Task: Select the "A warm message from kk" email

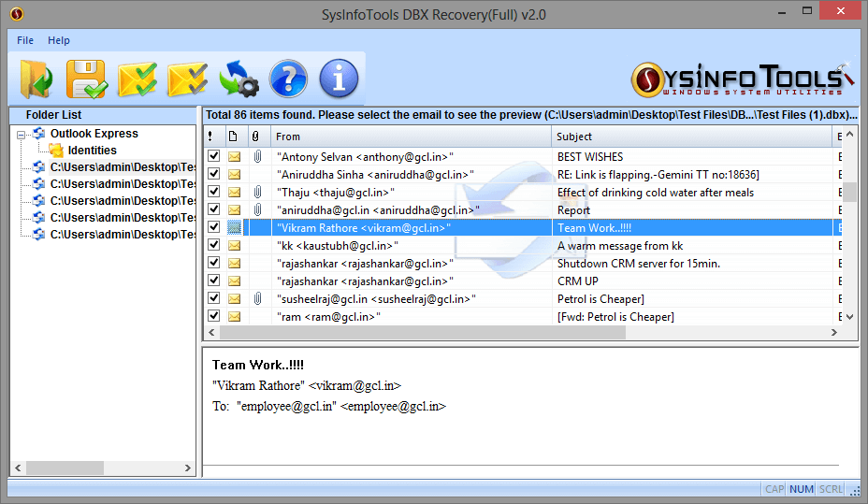Action: [x=620, y=246]
